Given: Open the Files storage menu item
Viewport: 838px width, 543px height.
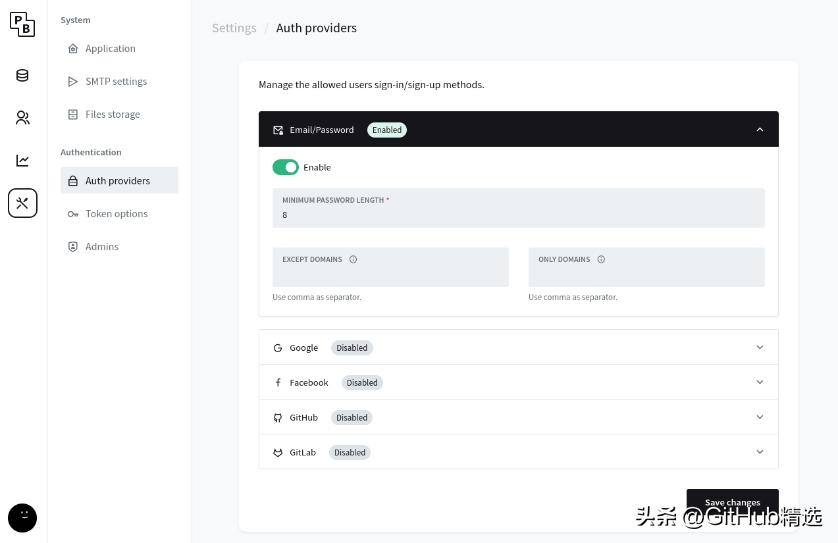Looking at the screenshot, I should tap(119, 114).
